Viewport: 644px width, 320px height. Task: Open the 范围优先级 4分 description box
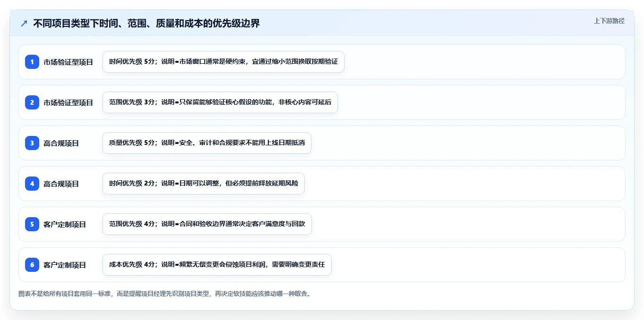(x=207, y=224)
